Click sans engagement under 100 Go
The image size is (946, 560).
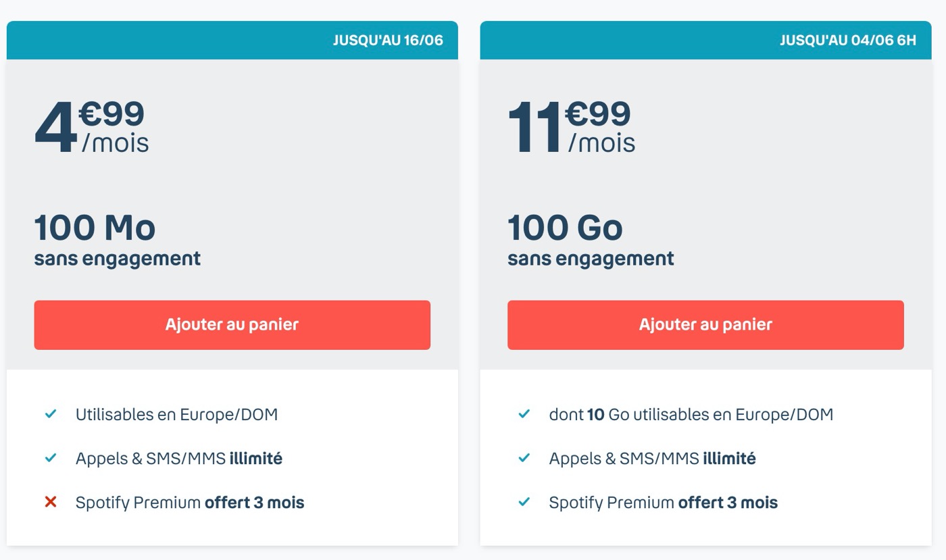coord(591,259)
